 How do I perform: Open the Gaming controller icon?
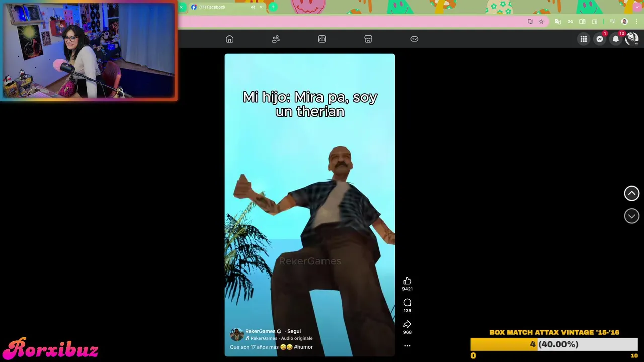[x=414, y=39]
